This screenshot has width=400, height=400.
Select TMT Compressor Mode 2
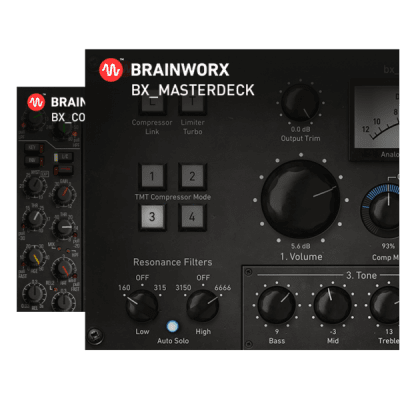[192, 176]
